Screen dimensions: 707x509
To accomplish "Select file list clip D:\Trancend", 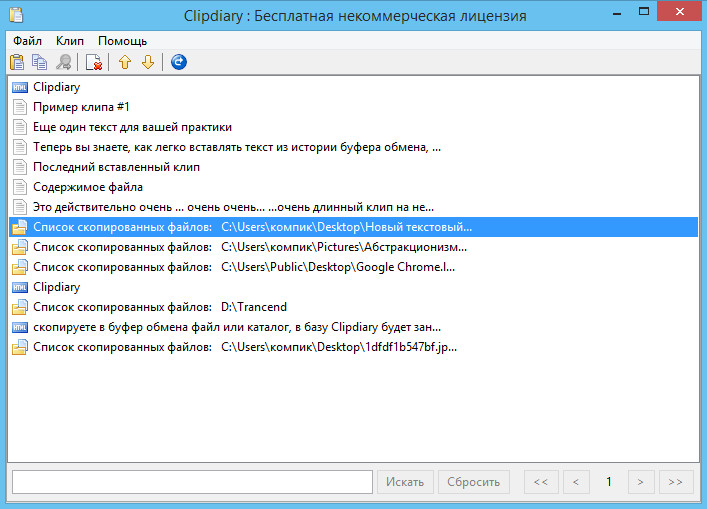I will point(354,307).
